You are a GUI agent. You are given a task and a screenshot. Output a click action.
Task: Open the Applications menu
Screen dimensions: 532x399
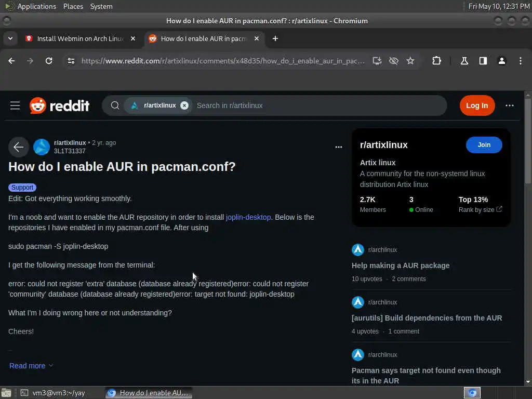click(37, 6)
